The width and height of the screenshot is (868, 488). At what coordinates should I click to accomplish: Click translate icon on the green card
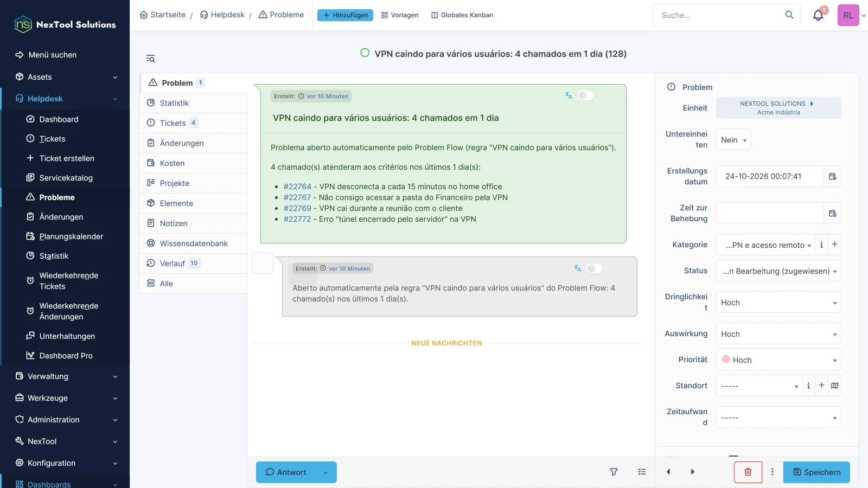569,95
